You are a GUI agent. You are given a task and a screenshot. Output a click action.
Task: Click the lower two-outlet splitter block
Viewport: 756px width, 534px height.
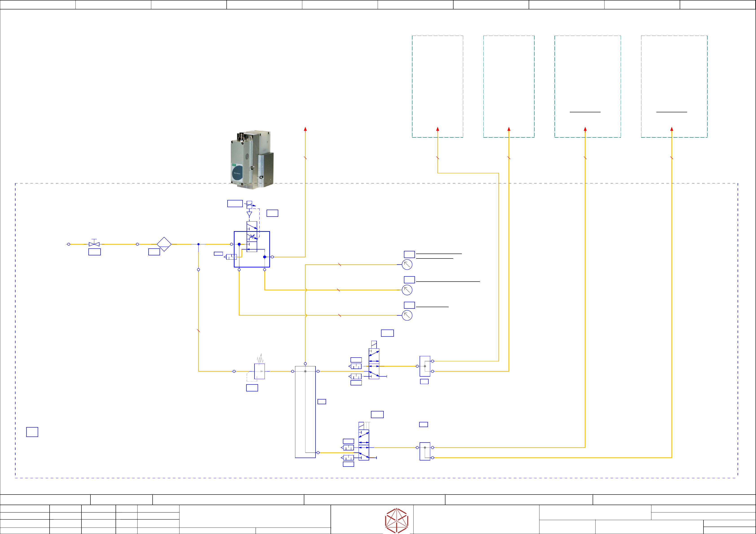425,451
